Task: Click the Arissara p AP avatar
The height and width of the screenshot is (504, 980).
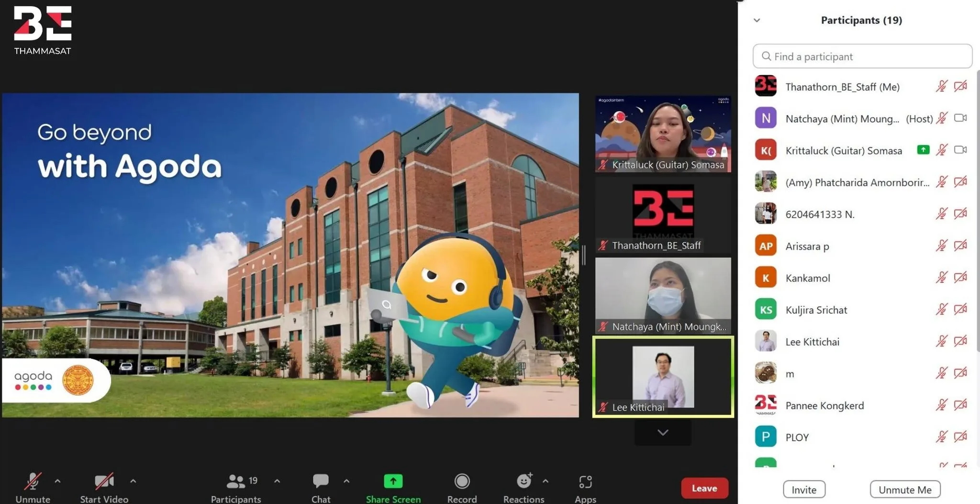Action: 766,246
